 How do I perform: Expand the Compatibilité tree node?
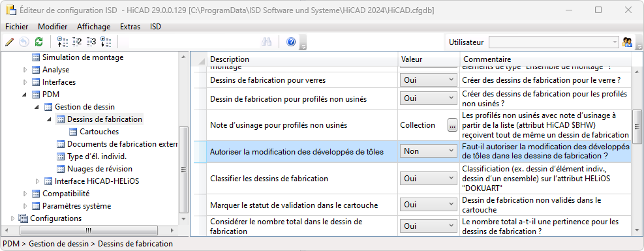pos(25,194)
